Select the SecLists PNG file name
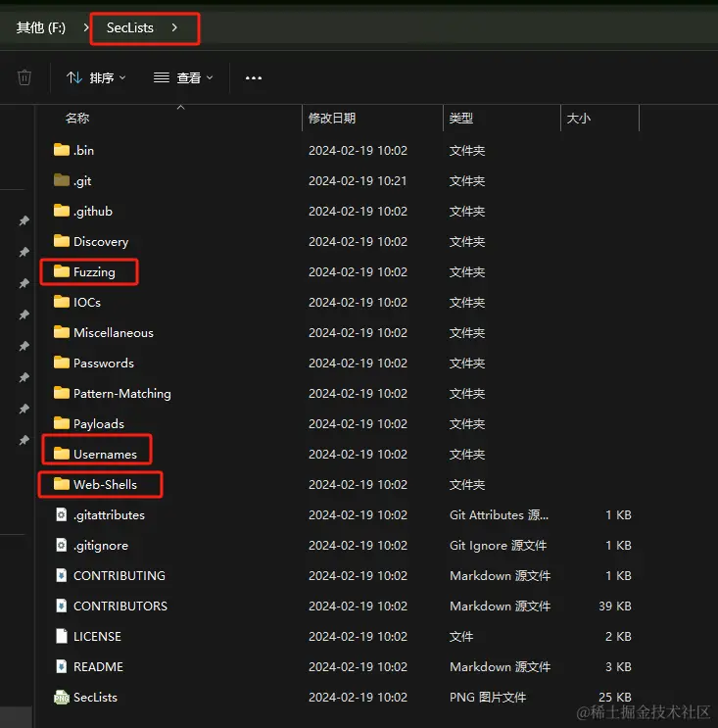The width and height of the screenshot is (718, 728). click(95, 698)
